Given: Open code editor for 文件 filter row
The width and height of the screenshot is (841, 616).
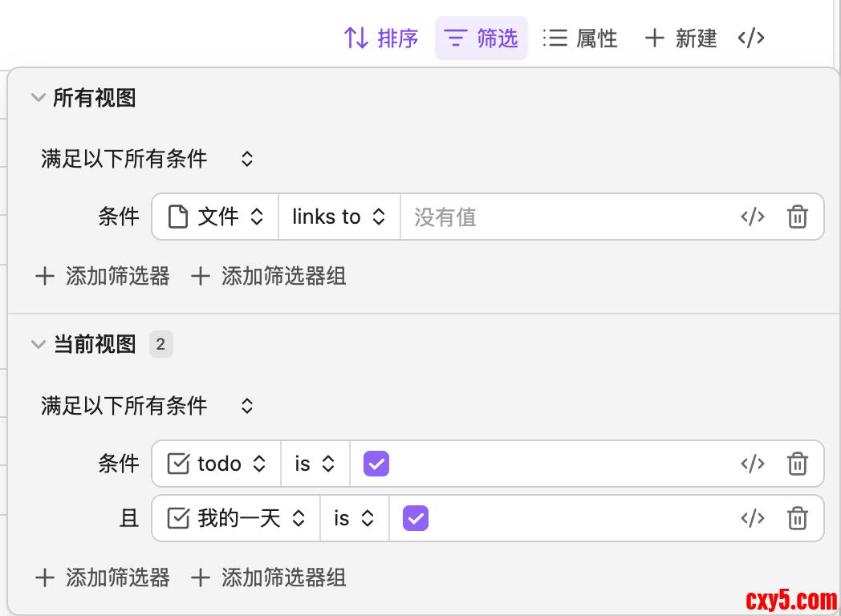Looking at the screenshot, I should [752, 217].
